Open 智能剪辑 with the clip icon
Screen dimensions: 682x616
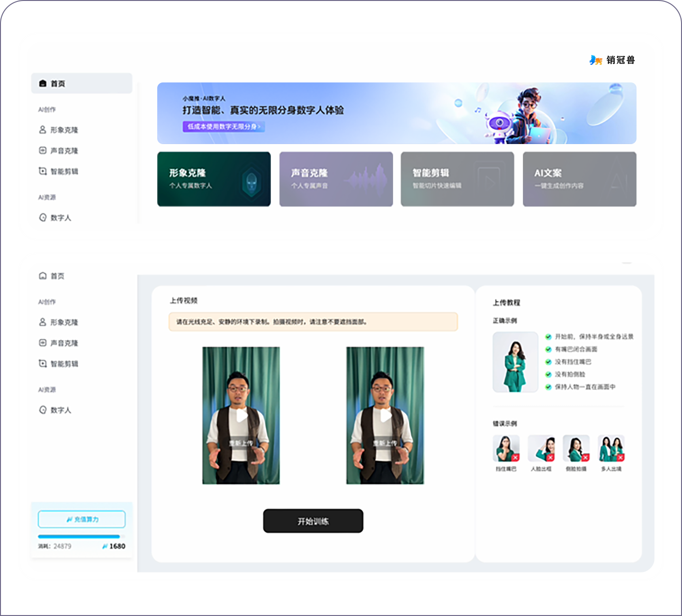42,172
